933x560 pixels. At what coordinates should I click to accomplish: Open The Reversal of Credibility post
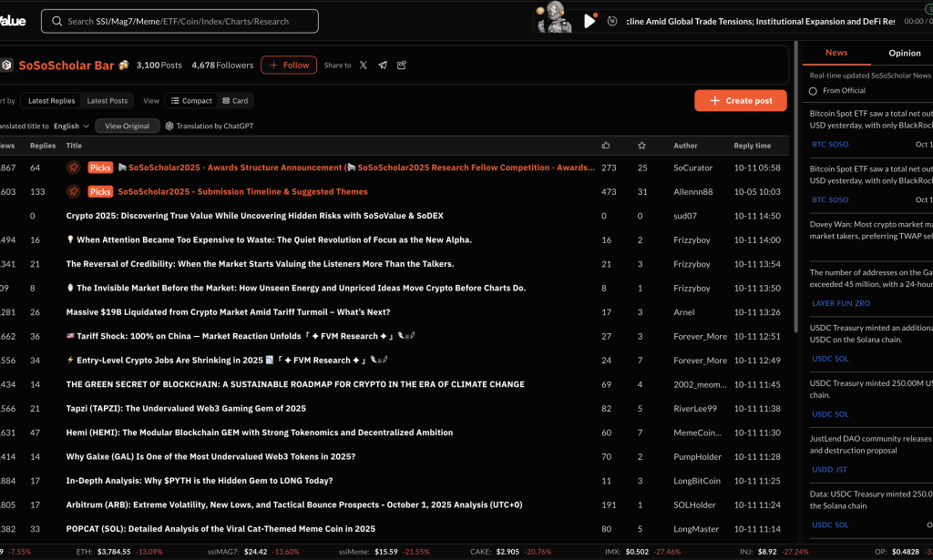tap(260, 264)
